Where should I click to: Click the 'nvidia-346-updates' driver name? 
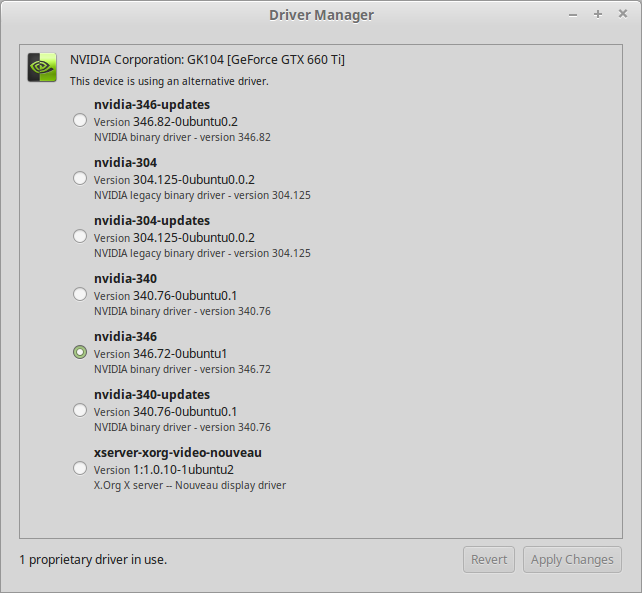tap(152, 105)
